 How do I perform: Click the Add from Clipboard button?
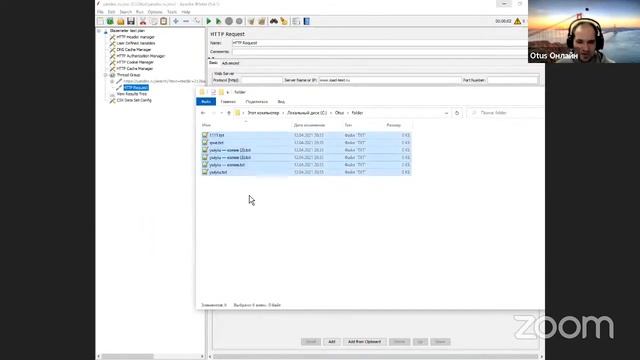[x=364, y=342]
